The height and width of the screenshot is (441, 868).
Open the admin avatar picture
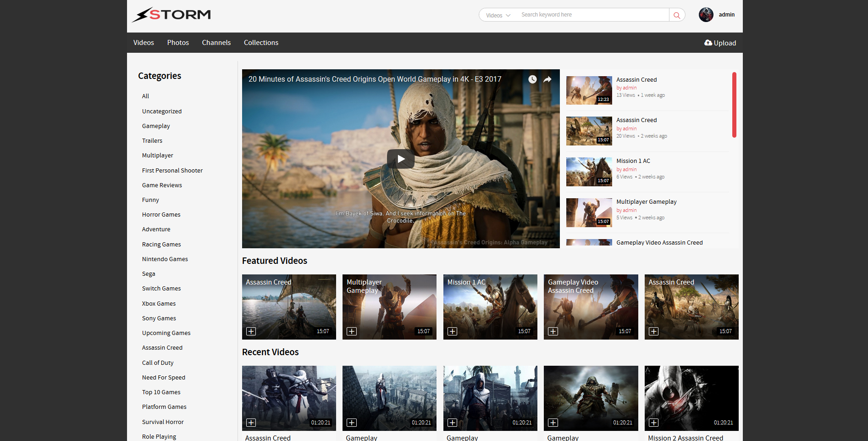pyautogui.click(x=706, y=15)
